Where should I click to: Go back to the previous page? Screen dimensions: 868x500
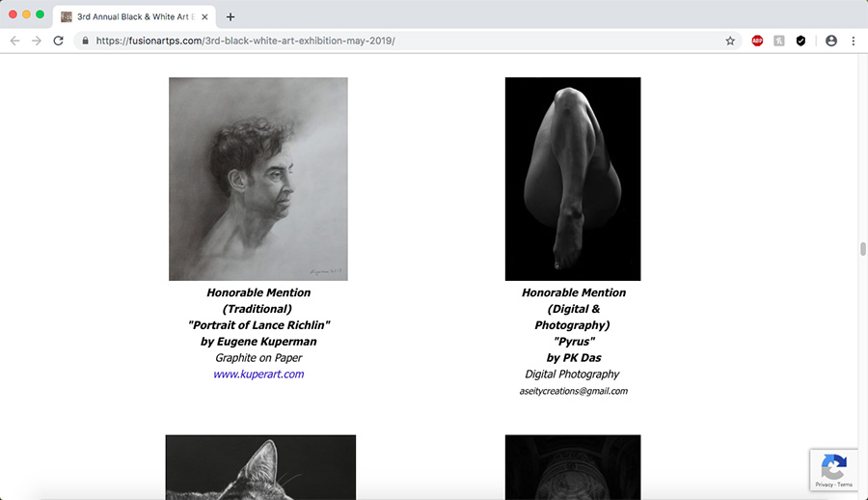pos(14,41)
